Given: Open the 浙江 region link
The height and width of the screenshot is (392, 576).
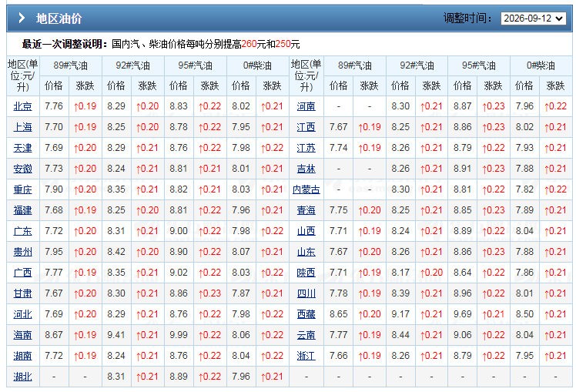Looking at the screenshot, I should [306, 356].
